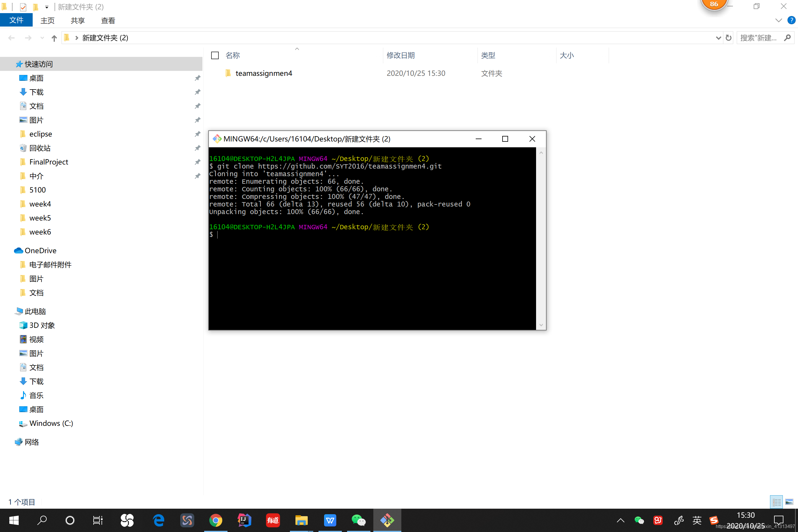
Task: Open taskbar search magnifier
Action: (x=42, y=520)
